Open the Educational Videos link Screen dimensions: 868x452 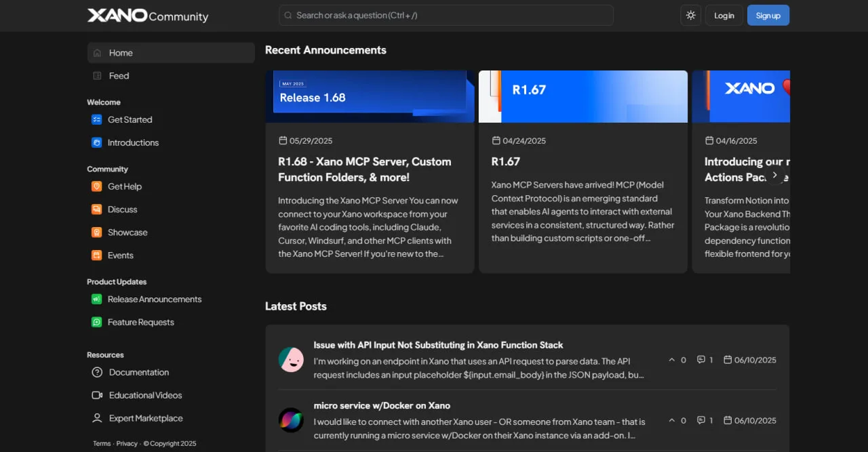point(146,395)
